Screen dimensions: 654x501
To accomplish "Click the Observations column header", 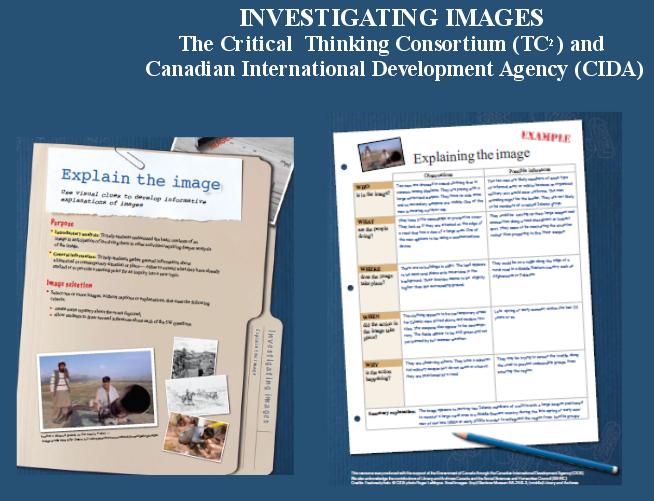I will [x=438, y=174].
